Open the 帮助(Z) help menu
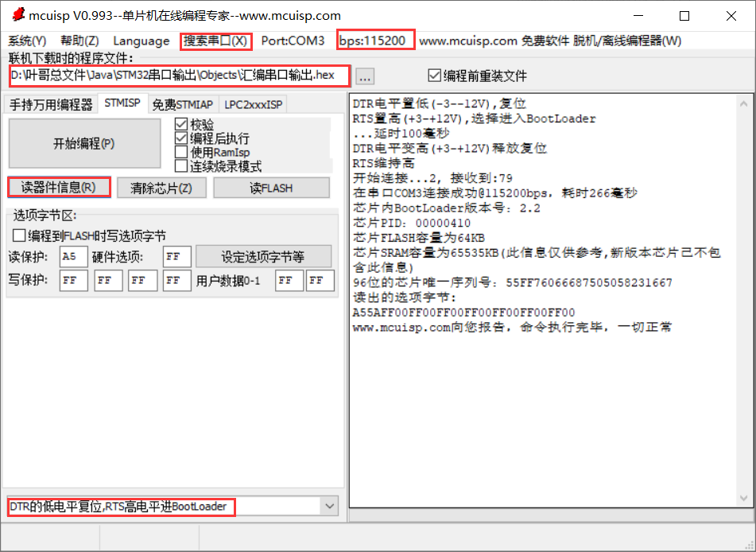Screen dimensions: 756x552 click(x=79, y=41)
